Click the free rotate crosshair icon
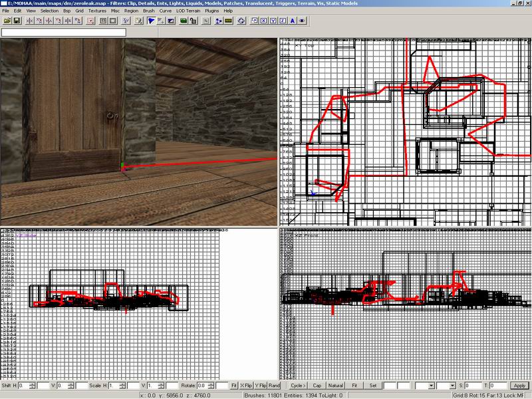 tap(241, 21)
